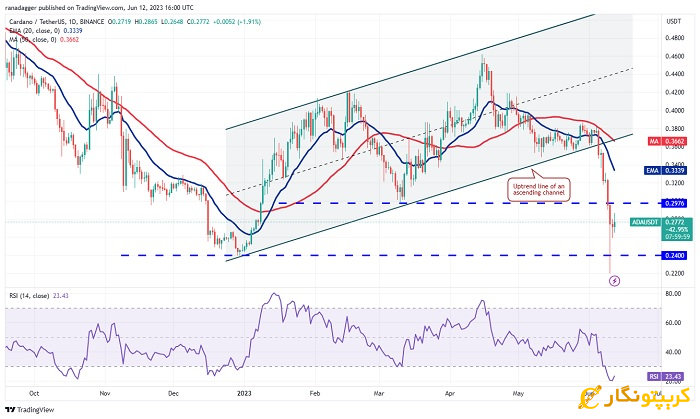Click the Feb label on time axis
The image size is (700, 419).
coord(315,394)
